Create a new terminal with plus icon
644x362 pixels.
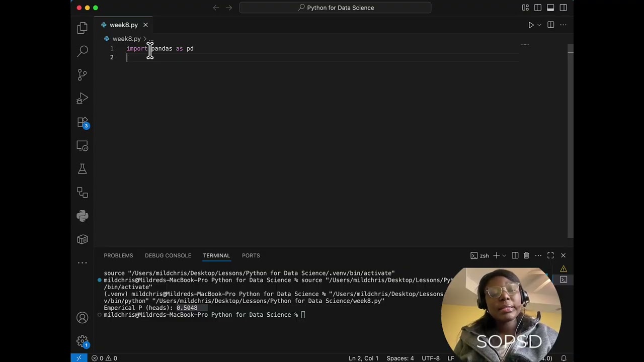(496, 255)
